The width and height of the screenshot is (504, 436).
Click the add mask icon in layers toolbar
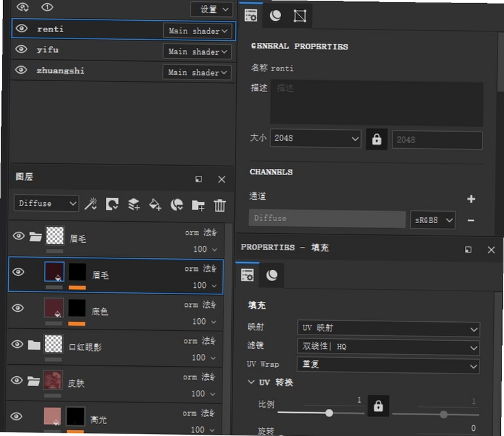pos(112,204)
